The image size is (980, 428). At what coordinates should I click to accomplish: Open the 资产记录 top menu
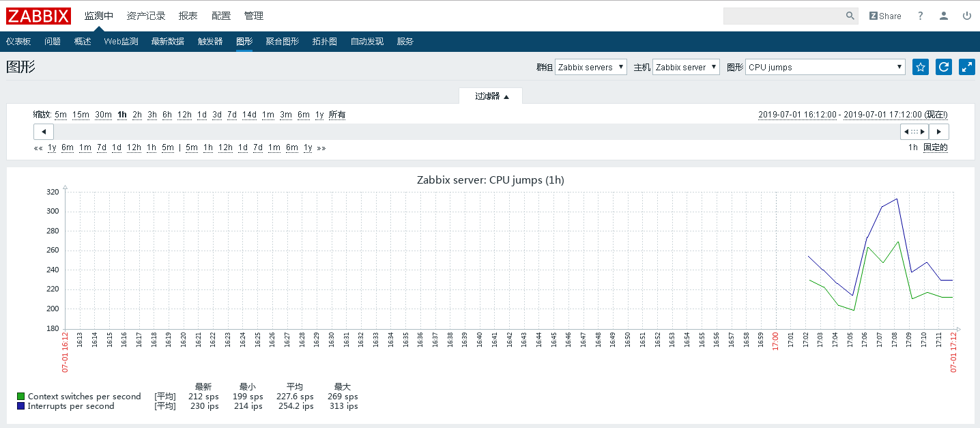coord(146,16)
